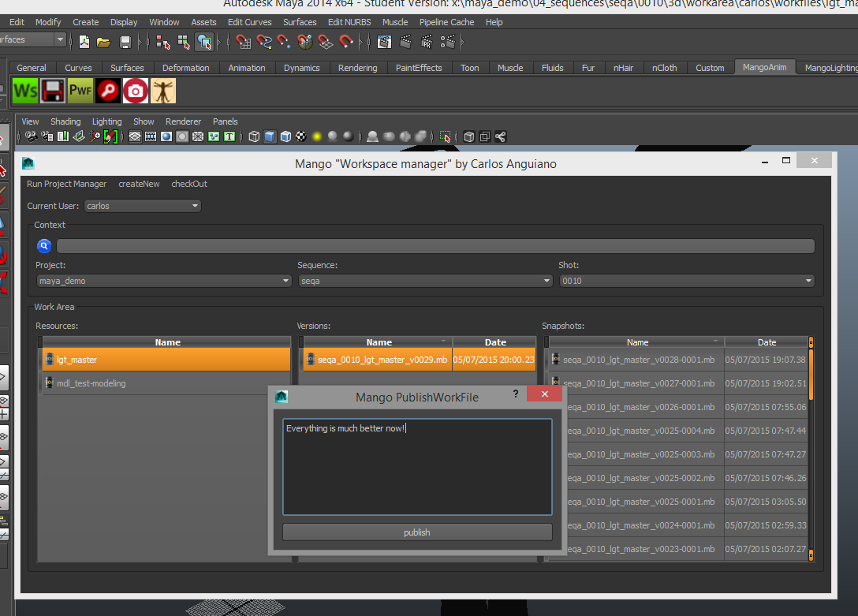
Task: Toggle wireframe shading cube icon
Action: coord(254,136)
